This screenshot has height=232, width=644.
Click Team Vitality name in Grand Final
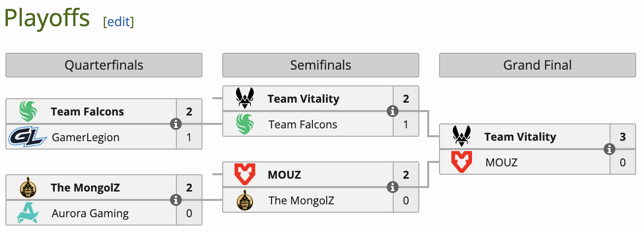pos(520,137)
